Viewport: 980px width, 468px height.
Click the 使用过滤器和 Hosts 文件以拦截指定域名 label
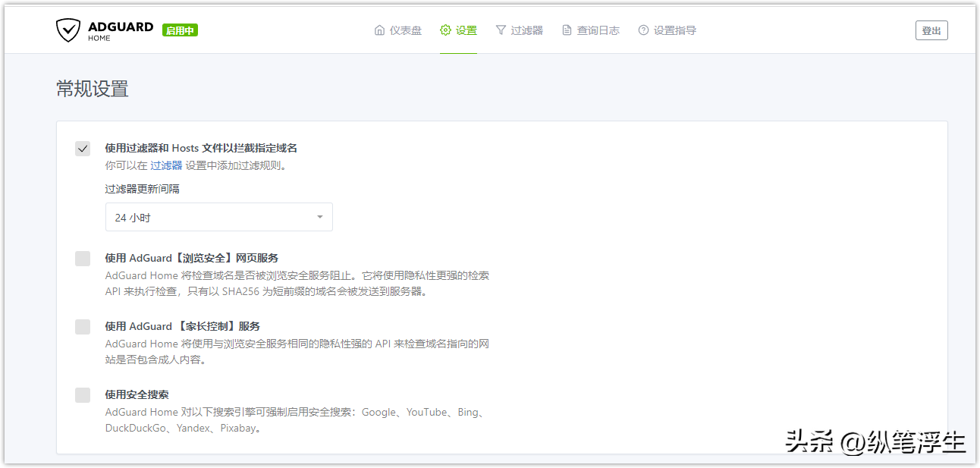tap(201, 148)
